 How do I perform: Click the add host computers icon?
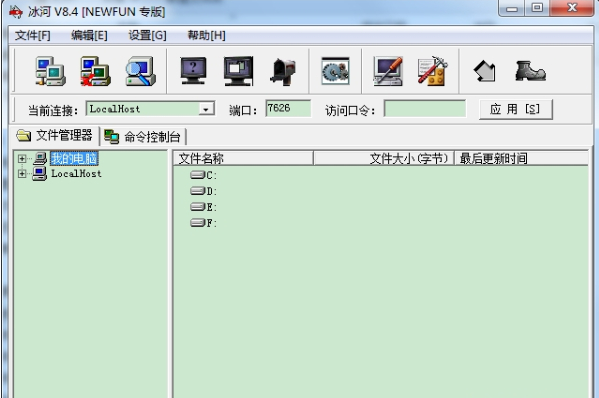pyautogui.click(x=50, y=71)
